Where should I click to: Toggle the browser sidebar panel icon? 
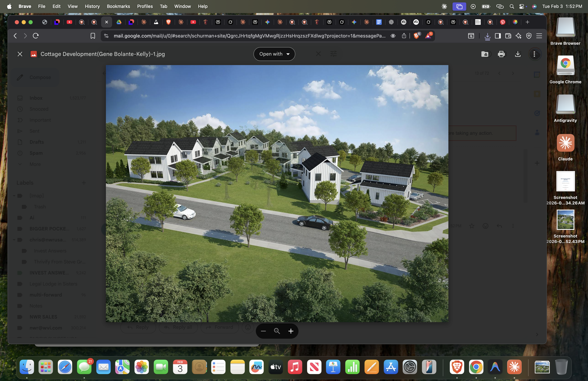click(498, 36)
